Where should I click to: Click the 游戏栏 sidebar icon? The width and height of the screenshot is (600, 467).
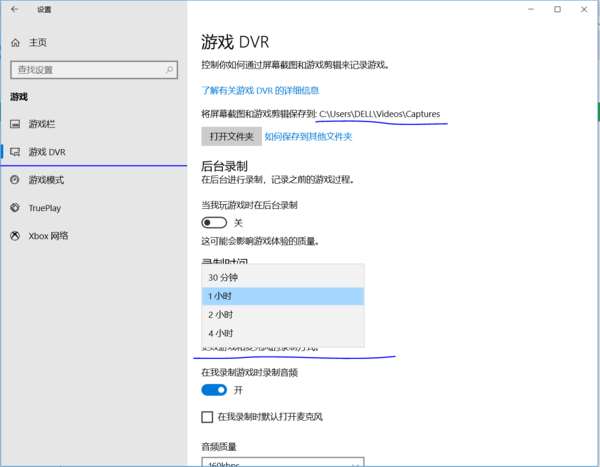tap(15, 124)
